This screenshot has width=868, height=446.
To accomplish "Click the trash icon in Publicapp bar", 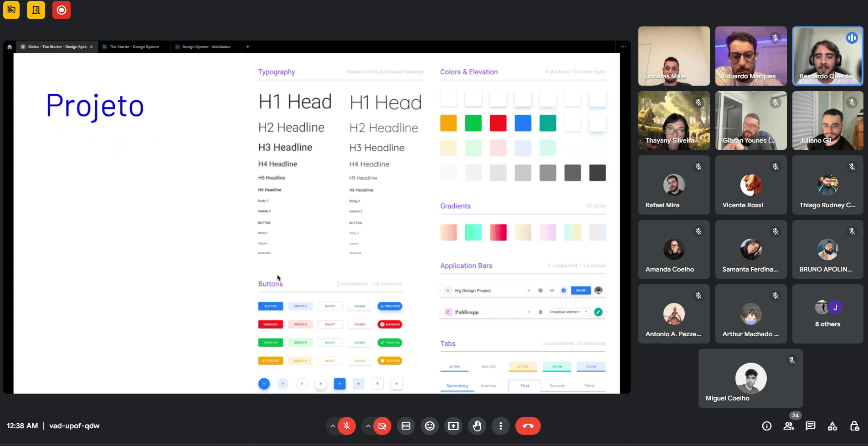I will tap(540, 312).
